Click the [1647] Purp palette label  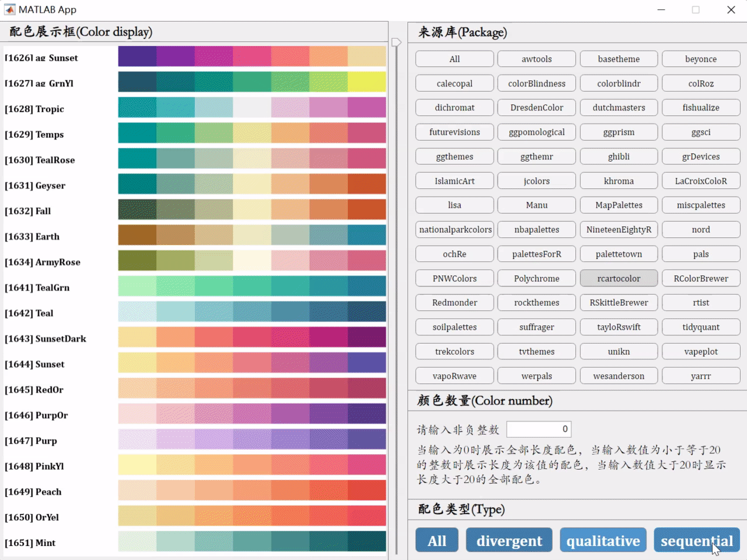(x=31, y=442)
